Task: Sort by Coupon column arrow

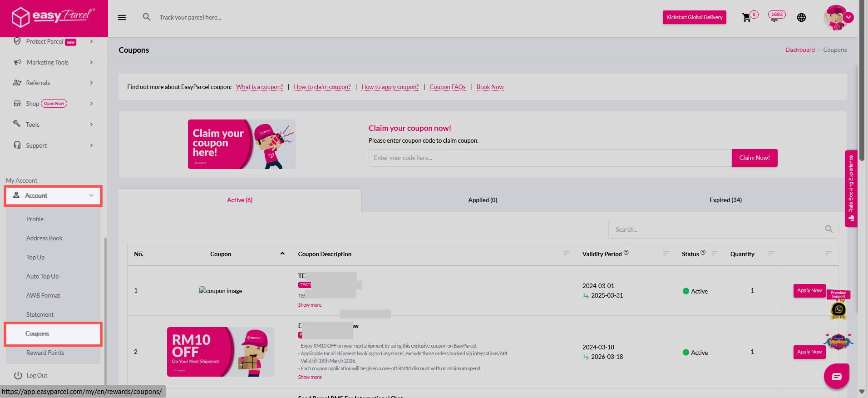Action: [x=282, y=254]
